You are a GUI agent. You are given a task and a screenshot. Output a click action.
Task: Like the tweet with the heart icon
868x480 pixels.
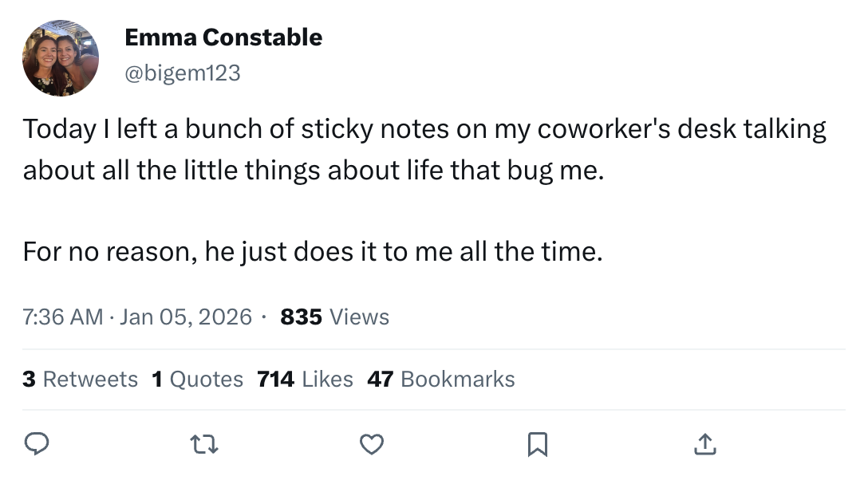click(371, 444)
